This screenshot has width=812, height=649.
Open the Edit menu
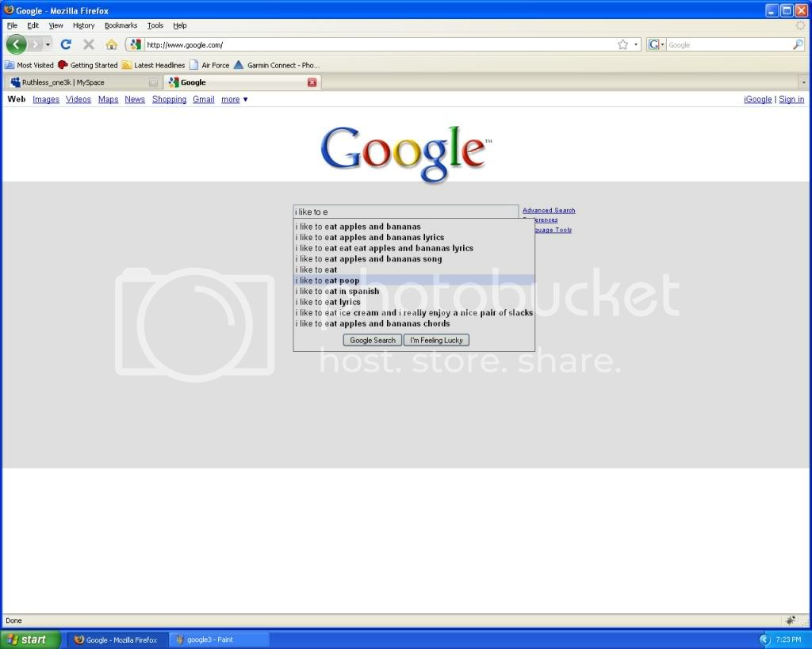tap(33, 25)
